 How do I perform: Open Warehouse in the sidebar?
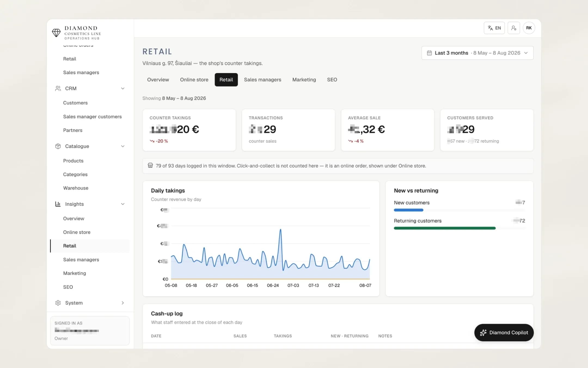coord(76,188)
